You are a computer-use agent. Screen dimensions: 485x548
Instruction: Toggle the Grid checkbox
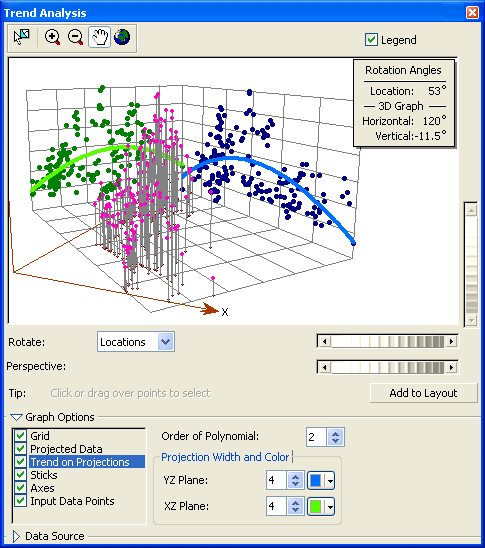pyautogui.click(x=20, y=436)
